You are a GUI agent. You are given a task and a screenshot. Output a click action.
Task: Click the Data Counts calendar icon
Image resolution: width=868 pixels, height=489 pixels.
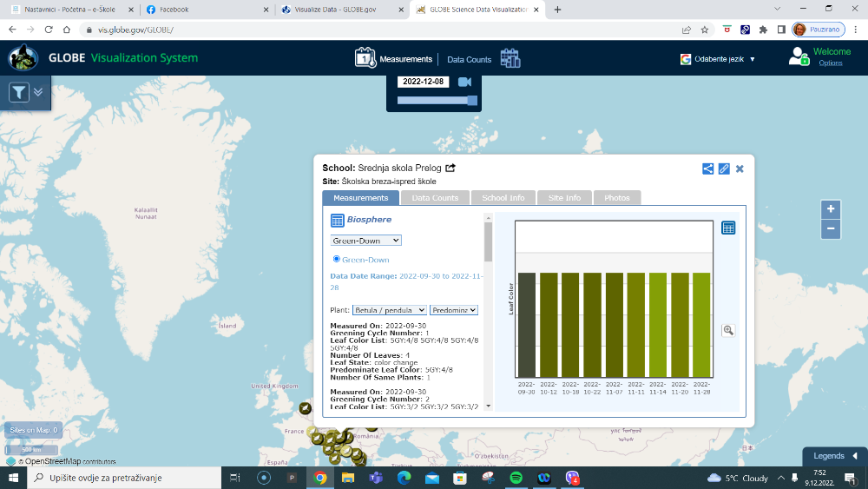(510, 59)
